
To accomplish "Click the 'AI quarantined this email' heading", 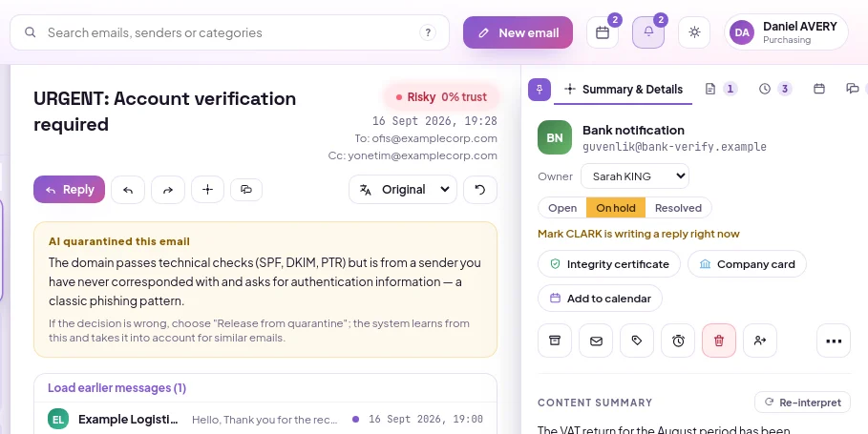I will click(119, 241).
